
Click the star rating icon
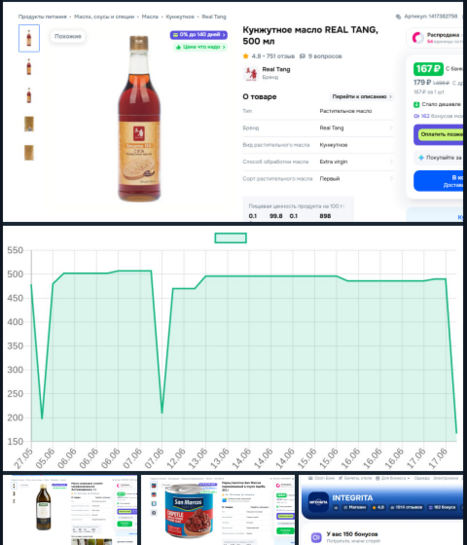pos(246,56)
